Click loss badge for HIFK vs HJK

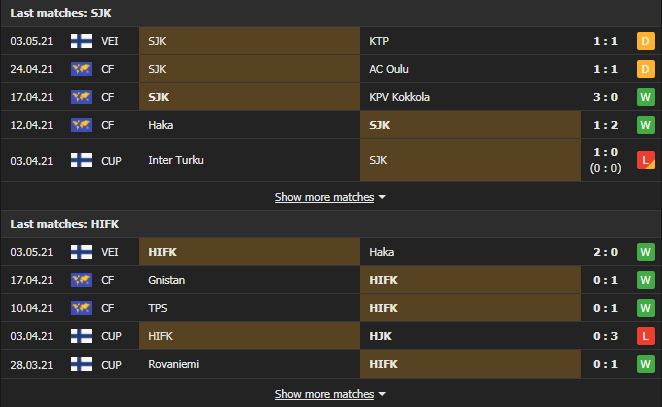(x=646, y=336)
